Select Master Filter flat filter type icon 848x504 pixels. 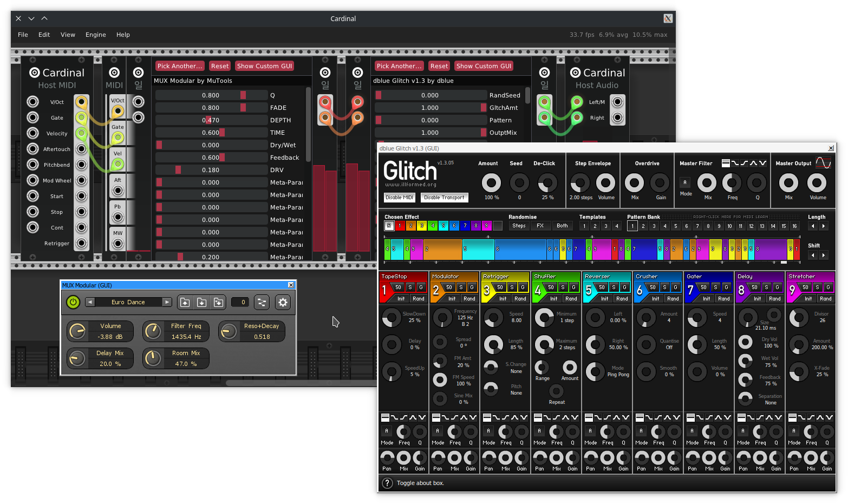pyautogui.click(x=726, y=163)
